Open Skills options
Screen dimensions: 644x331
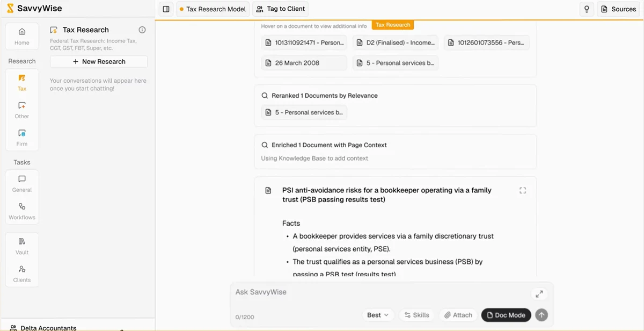pyautogui.click(x=416, y=315)
